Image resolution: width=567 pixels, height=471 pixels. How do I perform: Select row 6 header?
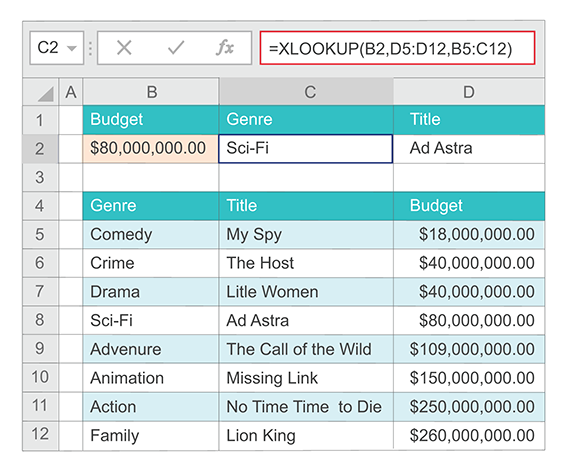40,263
